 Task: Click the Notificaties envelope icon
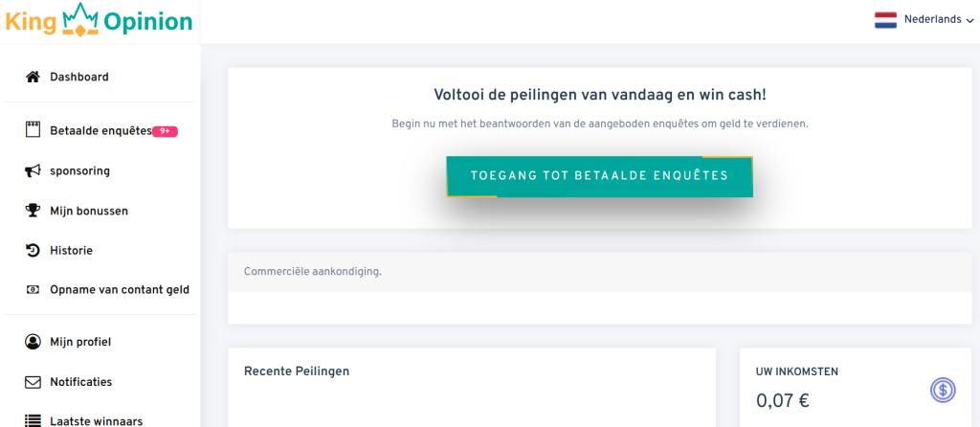point(33,382)
